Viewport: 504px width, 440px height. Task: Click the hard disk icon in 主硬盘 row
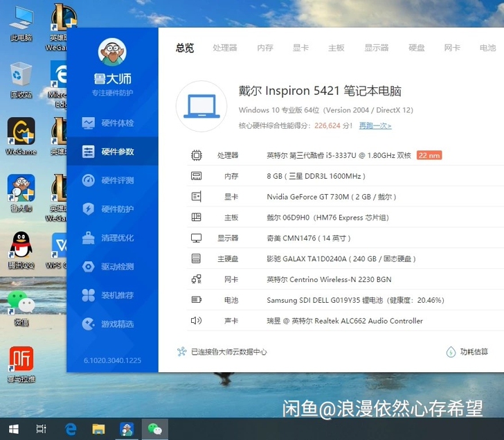click(x=196, y=258)
